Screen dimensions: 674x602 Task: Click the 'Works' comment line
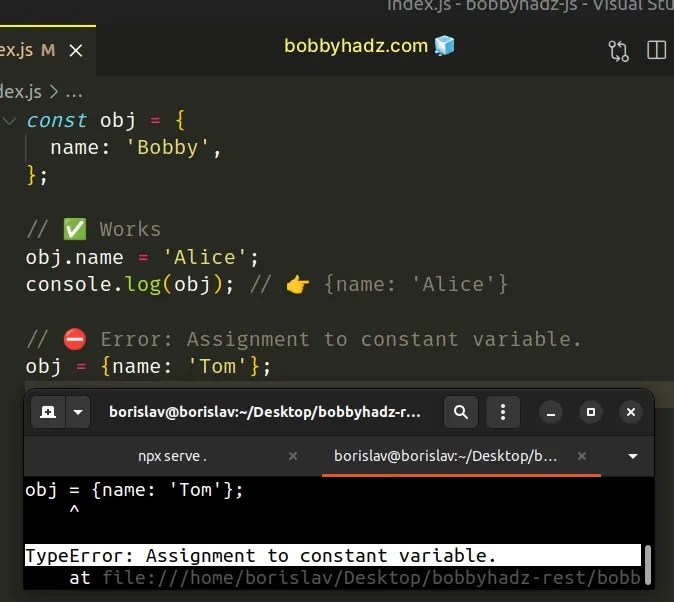94,229
